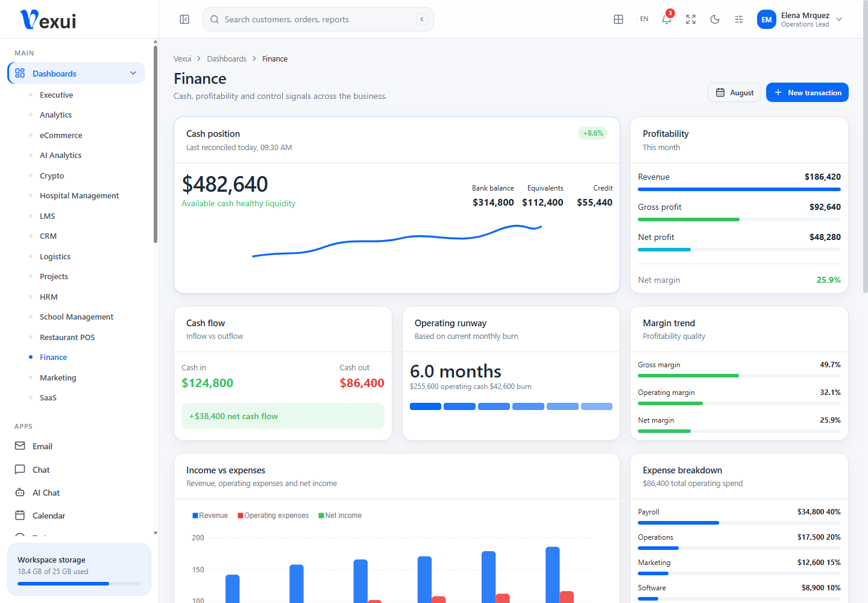Click the search magnifier icon

pyautogui.click(x=215, y=19)
